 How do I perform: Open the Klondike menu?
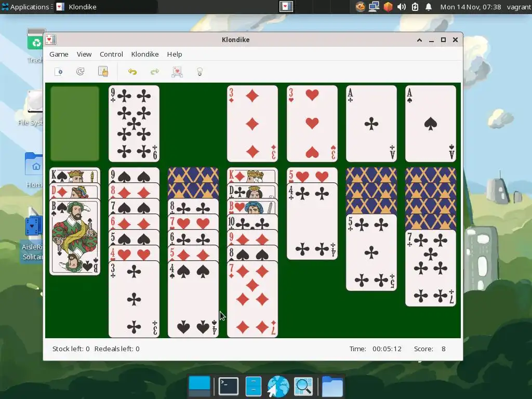click(x=145, y=54)
